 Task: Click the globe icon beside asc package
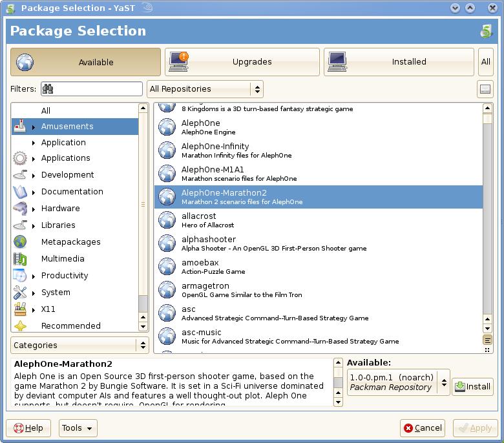(167, 313)
